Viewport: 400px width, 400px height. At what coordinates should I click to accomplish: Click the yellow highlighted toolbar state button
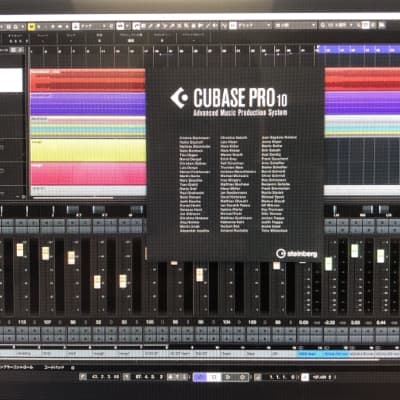click(31, 26)
